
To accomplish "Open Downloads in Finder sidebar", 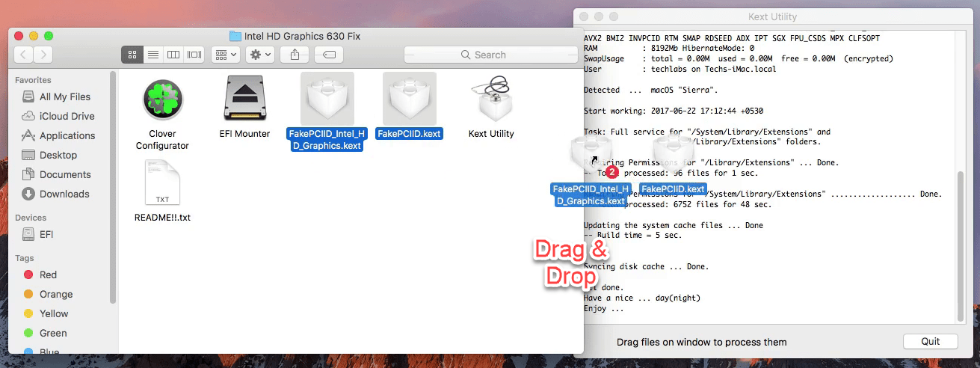I will pos(55,194).
